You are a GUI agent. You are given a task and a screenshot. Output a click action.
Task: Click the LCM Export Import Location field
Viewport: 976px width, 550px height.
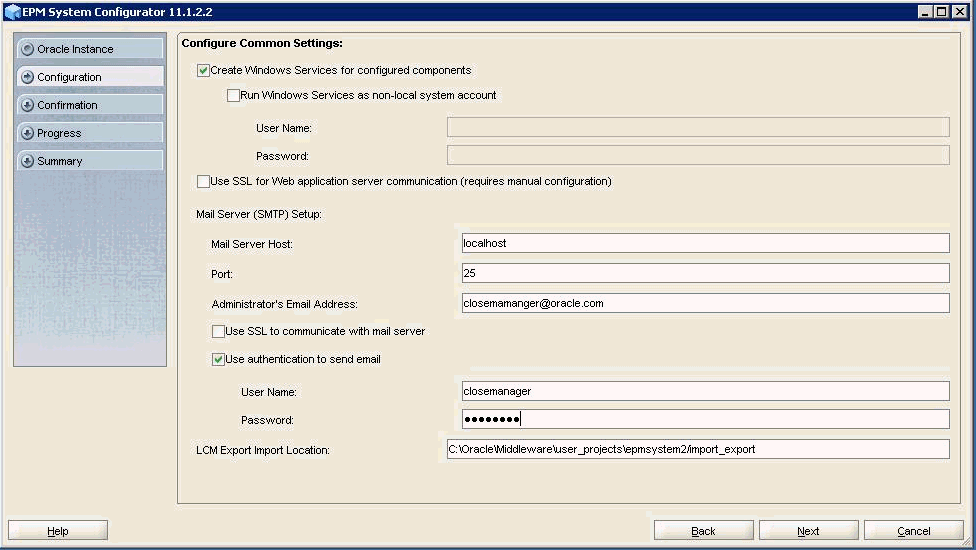pyautogui.click(x=698, y=450)
